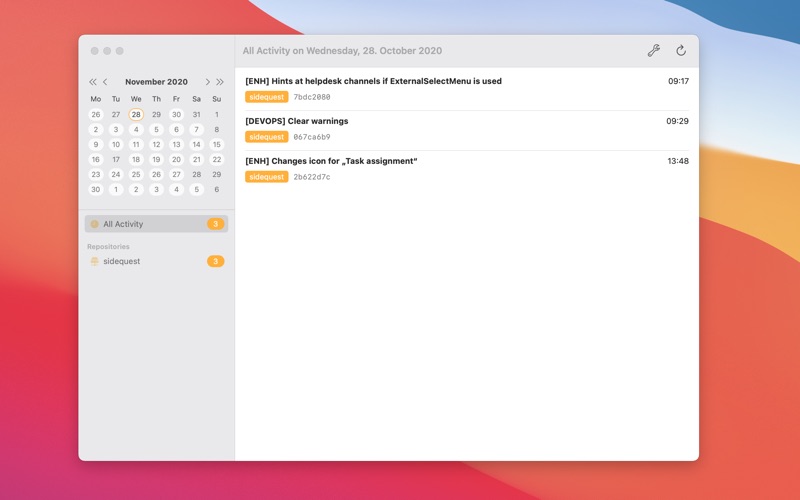Viewport: 800px width, 500px height.
Task: Click sidequest tag beside hash 7bdc2080
Action: (266, 97)
